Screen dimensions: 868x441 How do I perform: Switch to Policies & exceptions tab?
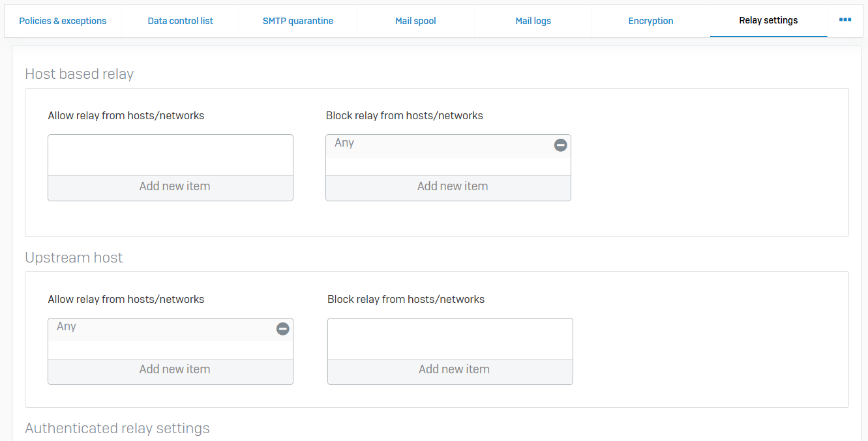(63, 21)
